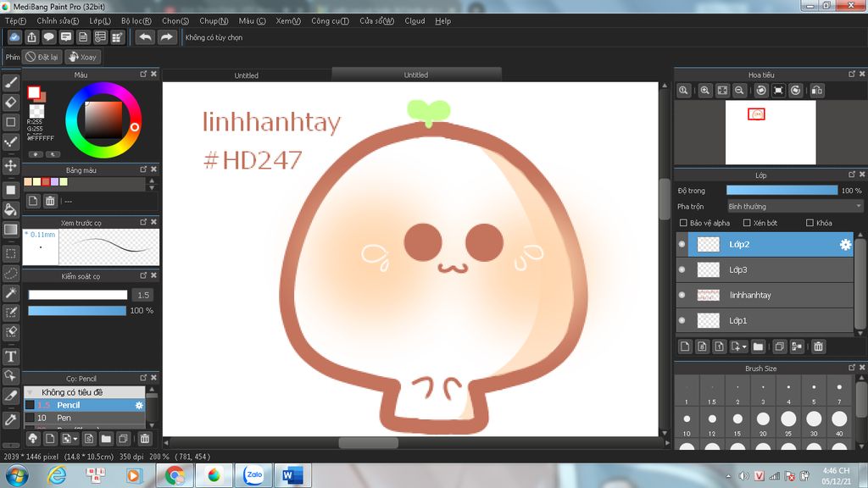This screenshot has width=868, height=488.
Task: Select the Bucket fill tool
Action: tap(10, 210)
